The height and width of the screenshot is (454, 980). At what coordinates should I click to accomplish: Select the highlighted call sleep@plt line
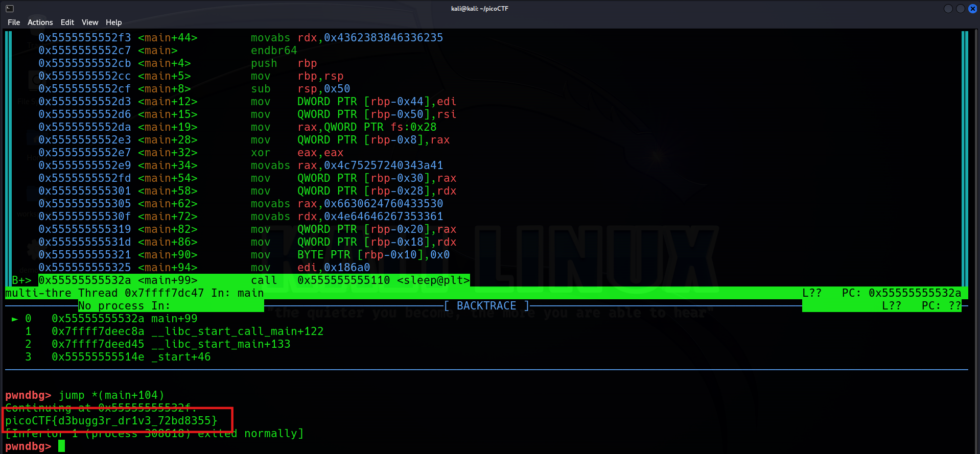click(x=254, y=280)
